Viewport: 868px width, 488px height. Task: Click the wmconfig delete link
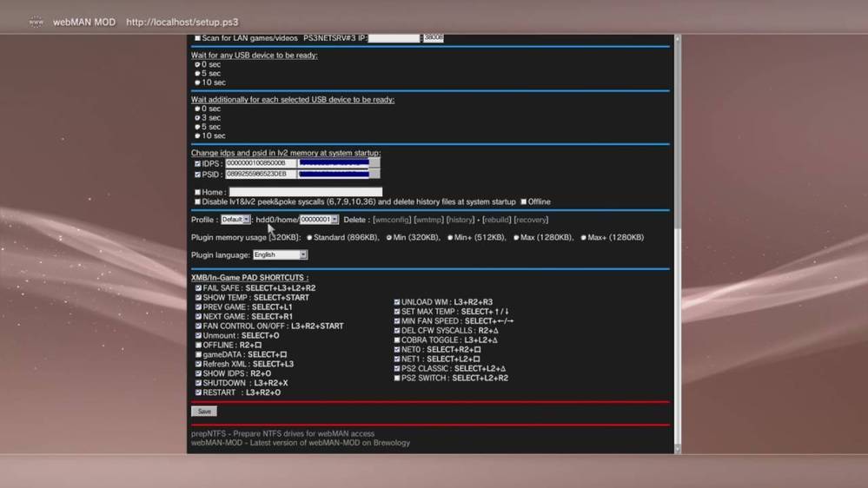(392, 220)
